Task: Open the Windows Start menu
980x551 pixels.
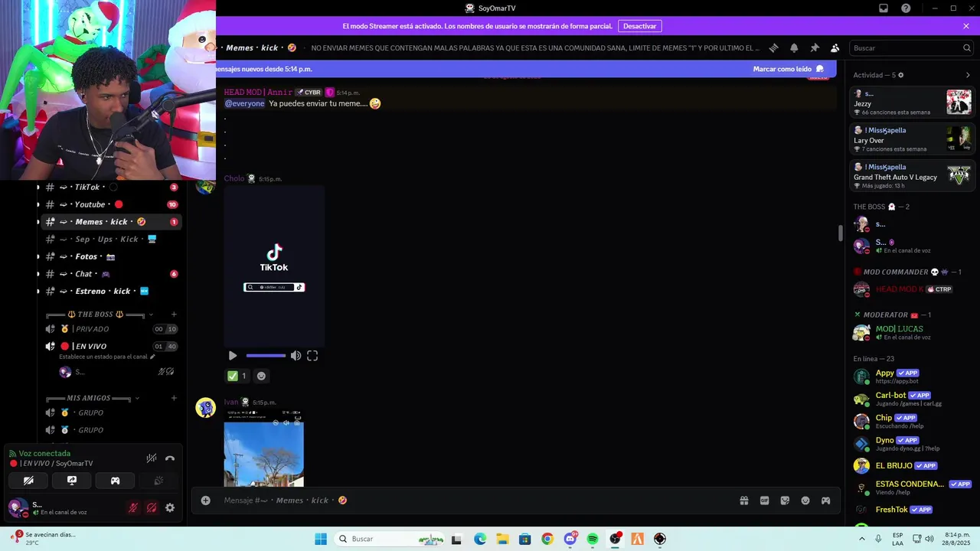Action: [x=321, y=539]
